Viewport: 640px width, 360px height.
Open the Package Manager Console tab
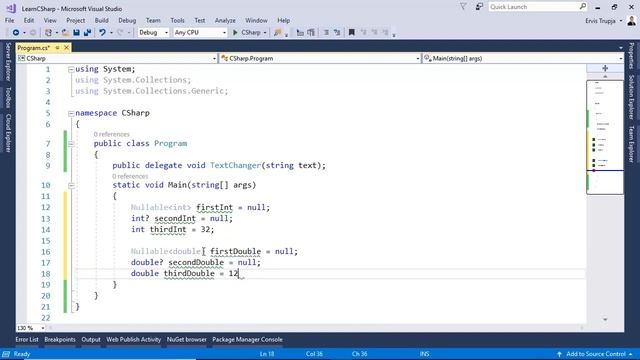[x=247, y=340]
